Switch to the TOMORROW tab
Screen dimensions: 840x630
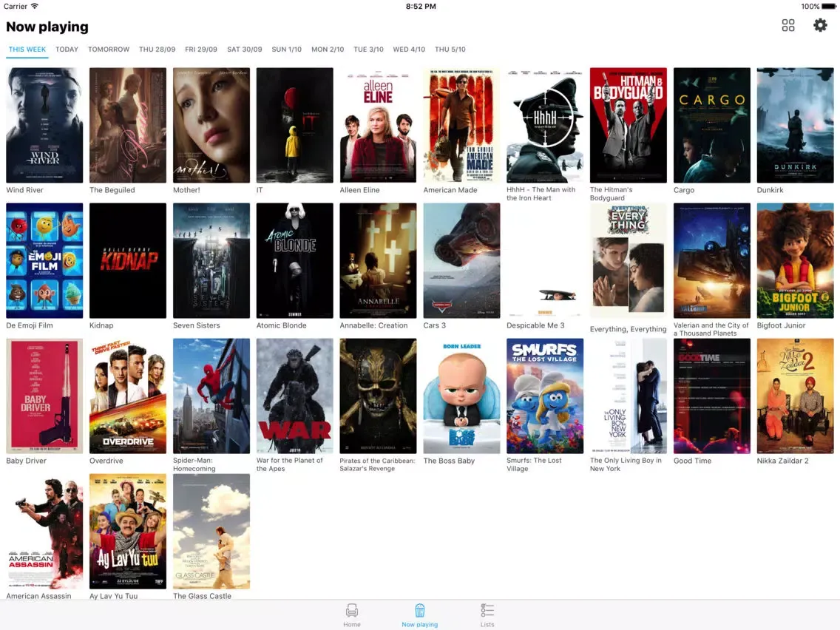coord(109,50)
